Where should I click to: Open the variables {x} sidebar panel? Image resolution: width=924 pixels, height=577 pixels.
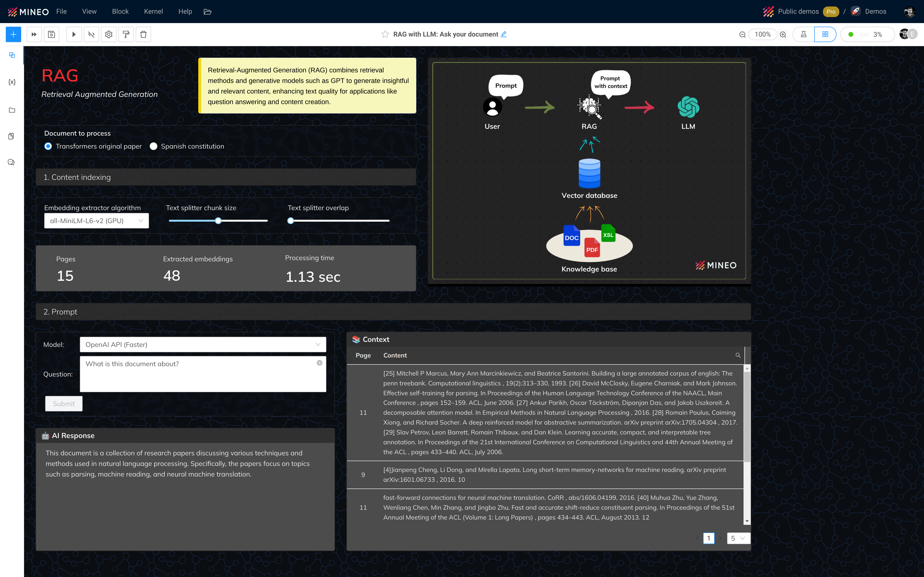12,82
